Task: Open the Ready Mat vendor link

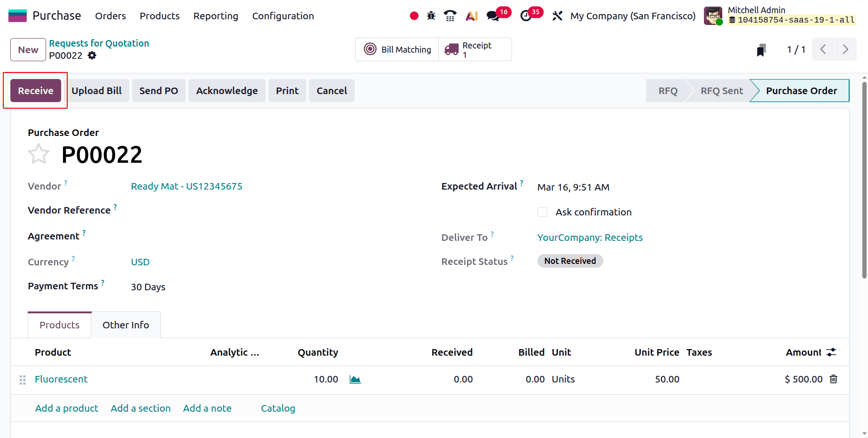Action: pyautogui.click(x=187, y=186)
